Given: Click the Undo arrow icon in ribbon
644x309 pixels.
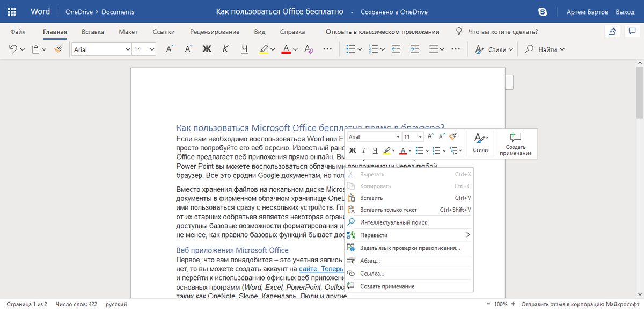Looking at the screenshot, I should pos(13,49).
